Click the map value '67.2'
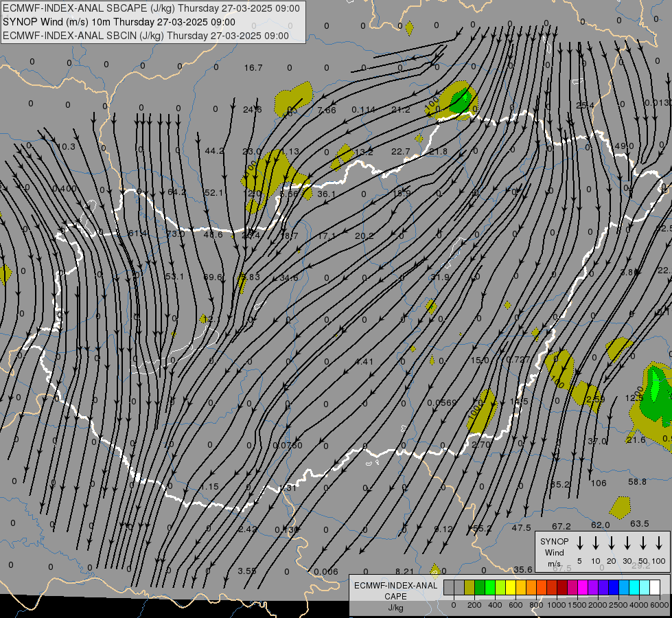The width and height of the screenshot is (672, 618). click(561, 526)
